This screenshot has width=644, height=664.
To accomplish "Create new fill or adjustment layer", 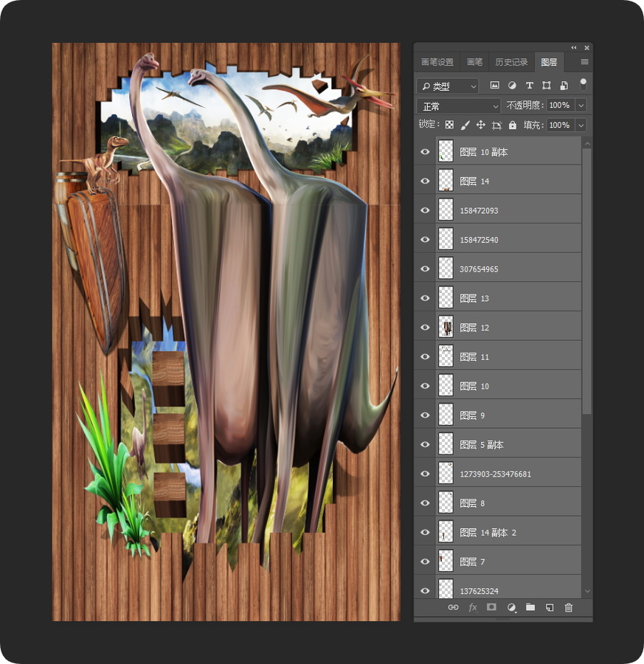I will pyautogui.click(x=511, y=608).
